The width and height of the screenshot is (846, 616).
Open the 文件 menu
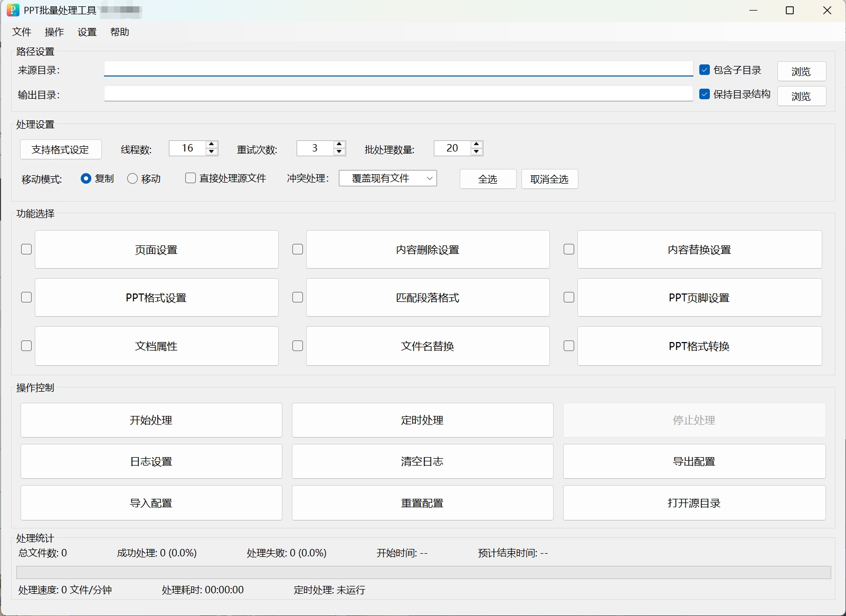coord(22,32)
